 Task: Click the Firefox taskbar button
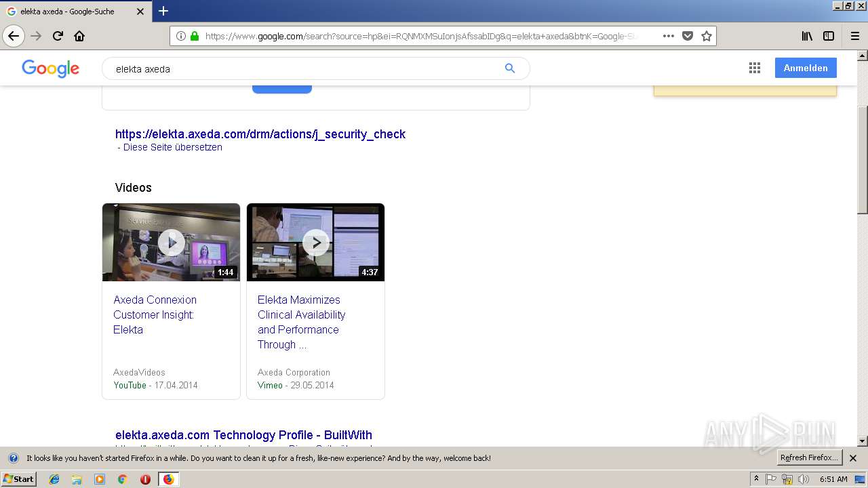coord(168,479)
